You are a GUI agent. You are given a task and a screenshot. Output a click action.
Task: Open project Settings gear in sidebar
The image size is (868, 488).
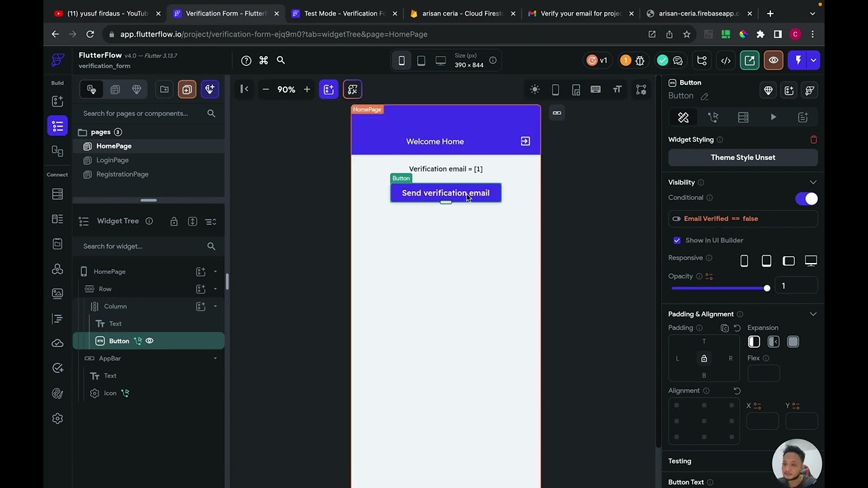(x=58, y=419)
